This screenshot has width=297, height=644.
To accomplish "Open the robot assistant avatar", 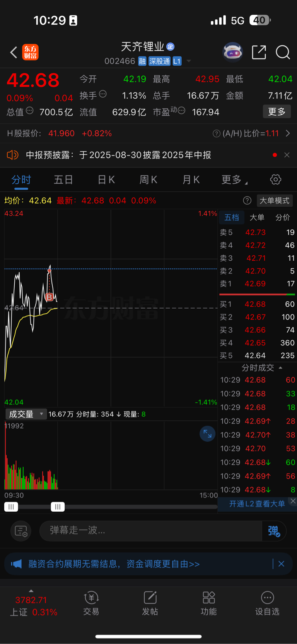I will (232, 52).
